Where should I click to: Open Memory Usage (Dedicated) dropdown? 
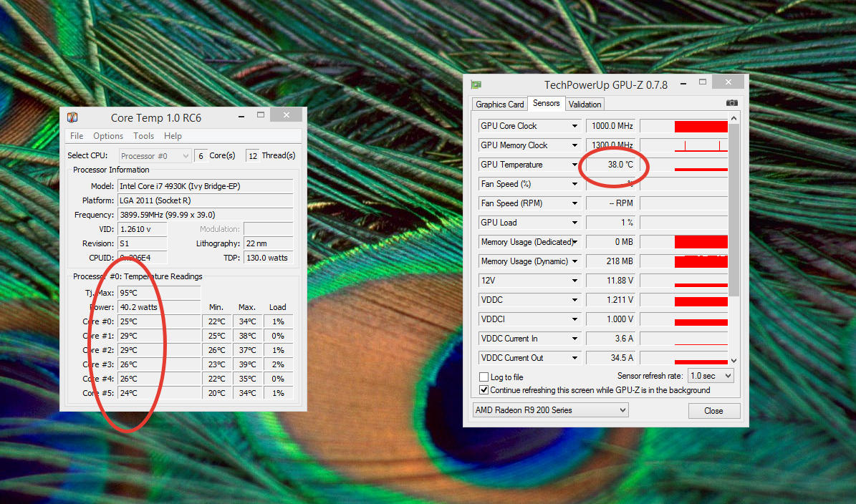[574, 242]
